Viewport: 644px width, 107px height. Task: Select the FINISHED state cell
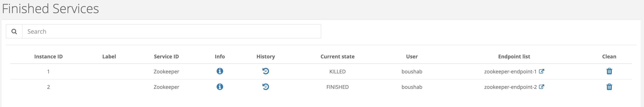(337, 87)
